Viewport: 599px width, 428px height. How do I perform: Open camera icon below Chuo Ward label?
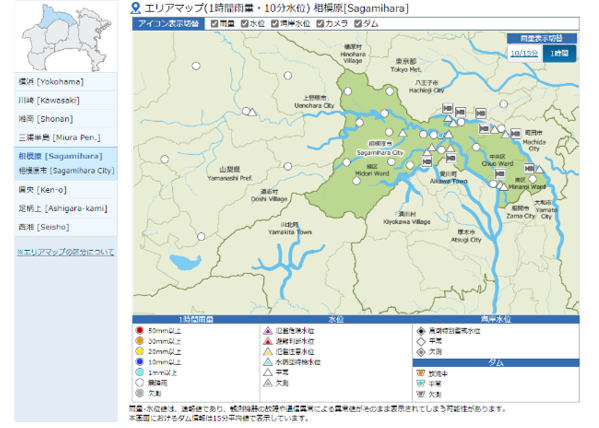point(500,174)
